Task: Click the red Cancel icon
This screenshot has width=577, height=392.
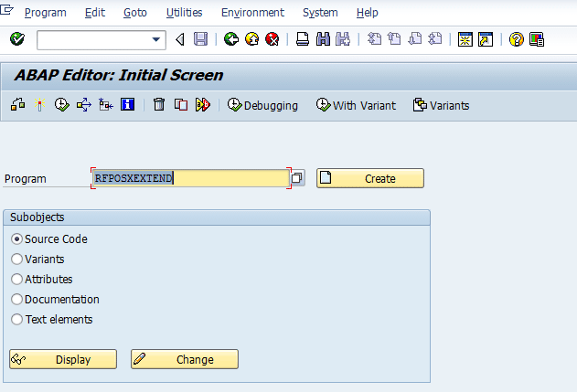Action: tap(272, 39)
